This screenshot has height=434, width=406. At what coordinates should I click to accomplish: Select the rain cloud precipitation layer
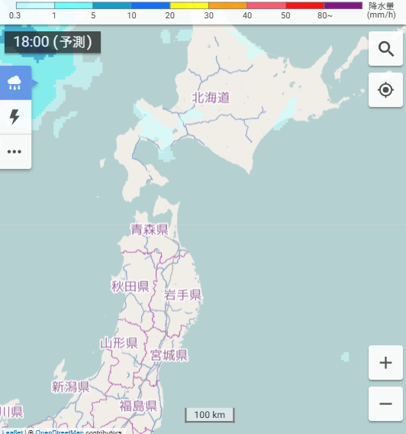15,83
